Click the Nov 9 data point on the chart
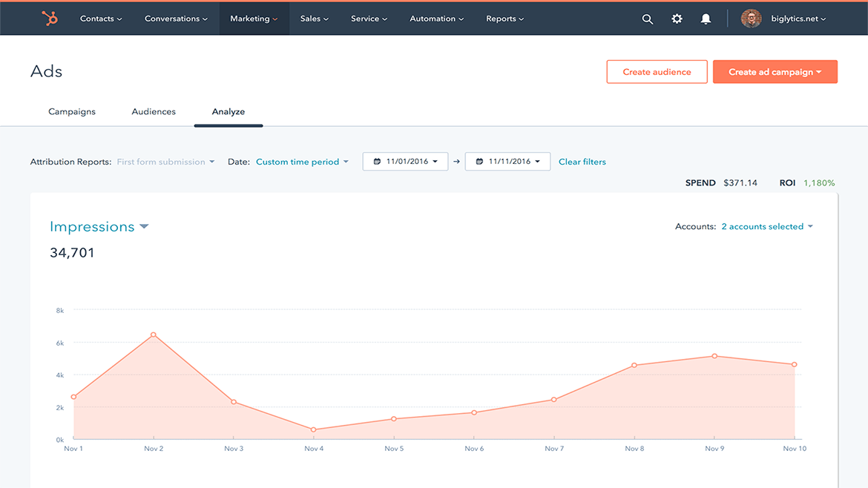This screenshot has width=868, height=488. click(714, 357)
